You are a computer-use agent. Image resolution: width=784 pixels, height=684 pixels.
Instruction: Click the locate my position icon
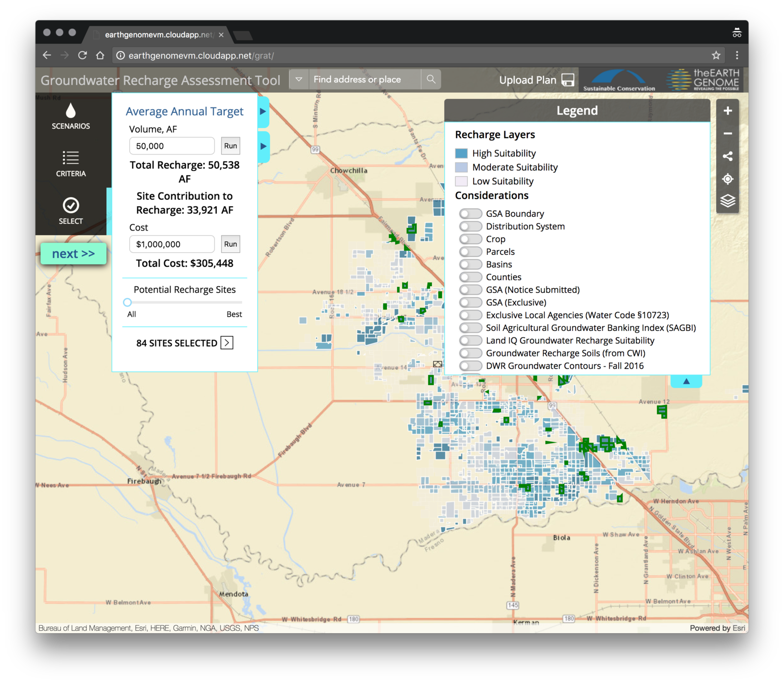[x=728, y=179]
